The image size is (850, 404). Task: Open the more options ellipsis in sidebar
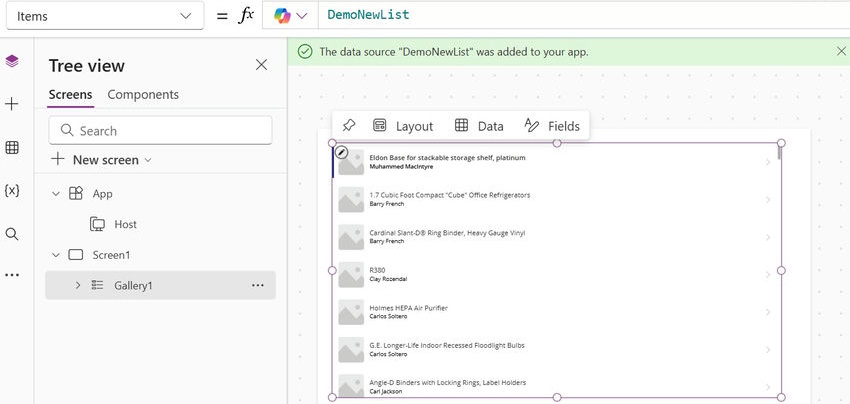(x=11, y=275)
